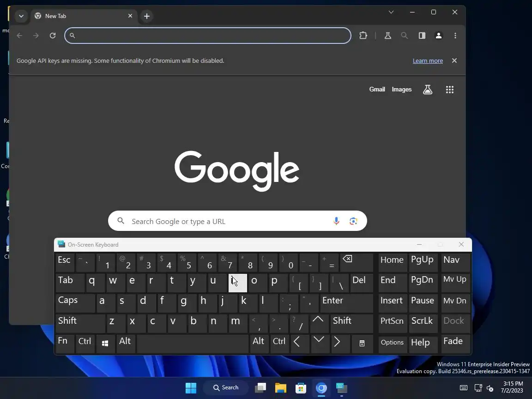532x399 pixels.
Task: Open Chrome Labs flask in toolbar
Action: 388,35
